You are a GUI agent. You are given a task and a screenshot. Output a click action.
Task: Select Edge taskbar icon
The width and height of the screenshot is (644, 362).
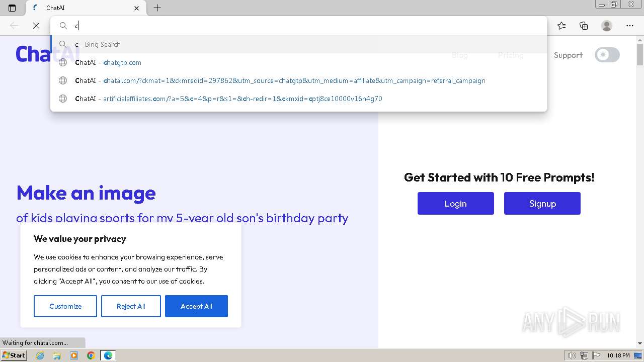(108, 355)
